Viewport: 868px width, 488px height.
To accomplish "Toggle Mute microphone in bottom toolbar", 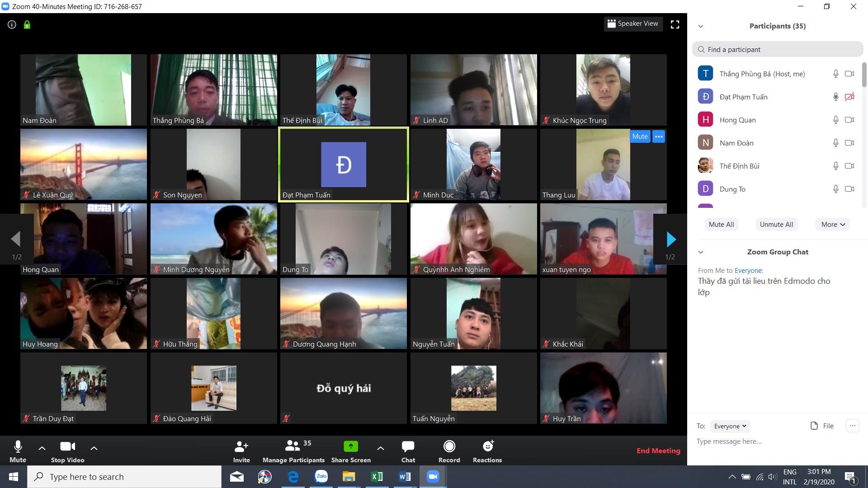I will pos(18,451).
